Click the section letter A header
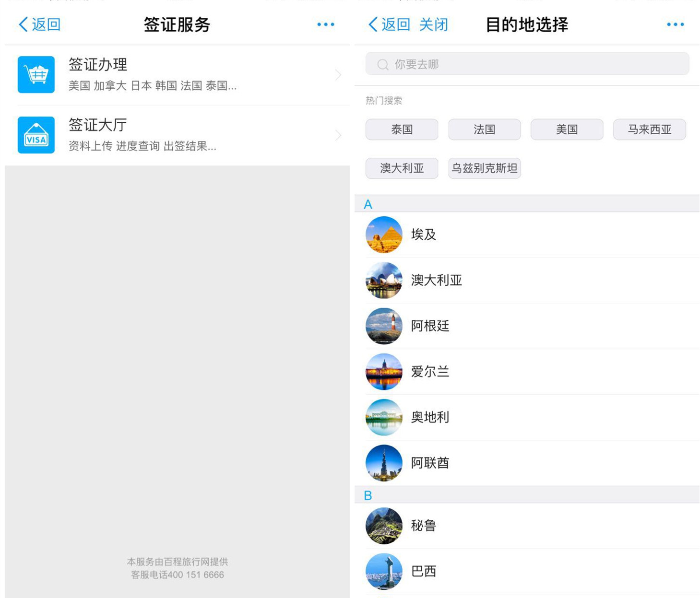This screenshot has height=598, width=700. pyautogui.click(x=368, y=203)
